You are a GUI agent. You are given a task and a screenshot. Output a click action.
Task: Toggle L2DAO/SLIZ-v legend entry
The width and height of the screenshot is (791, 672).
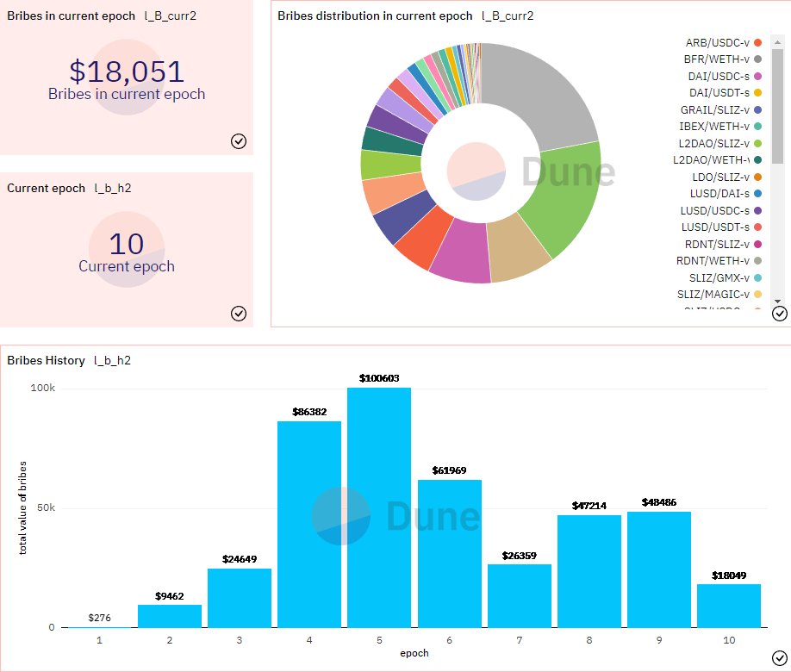click(x=719, y=143)
